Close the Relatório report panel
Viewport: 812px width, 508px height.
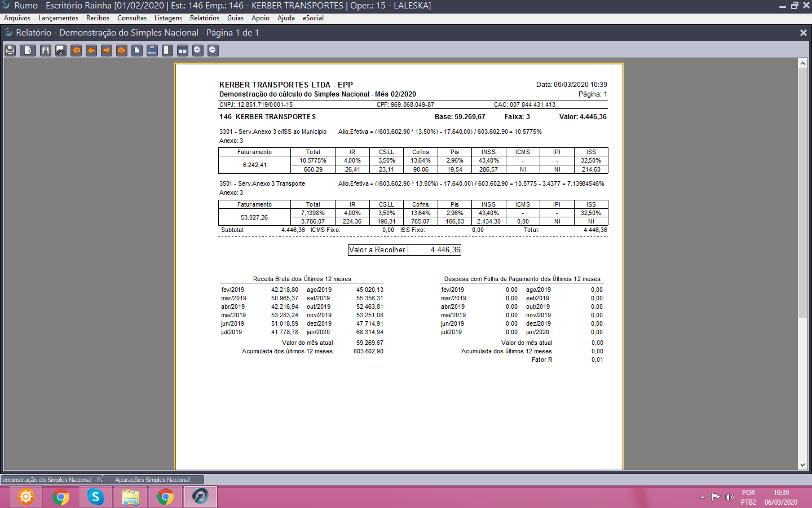pos(804,33)
